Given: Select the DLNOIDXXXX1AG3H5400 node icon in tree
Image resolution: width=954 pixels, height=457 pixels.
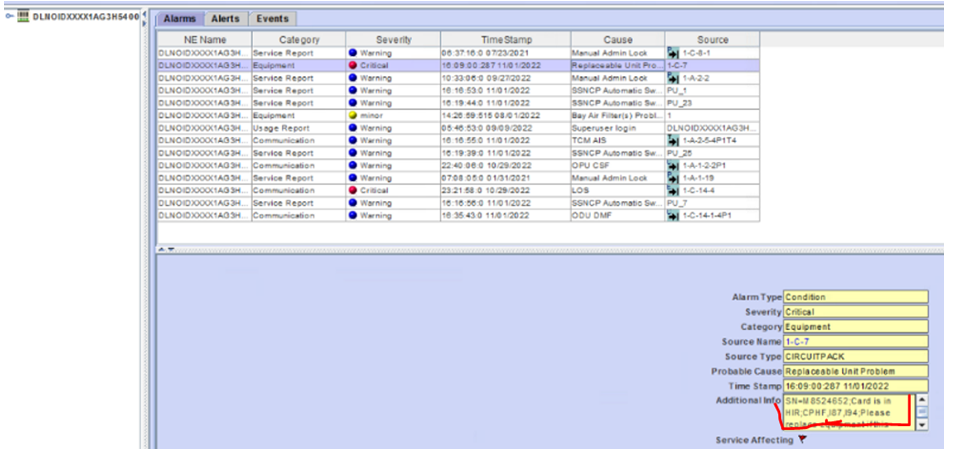Looking at the screenshot, I should coord(24,16).
